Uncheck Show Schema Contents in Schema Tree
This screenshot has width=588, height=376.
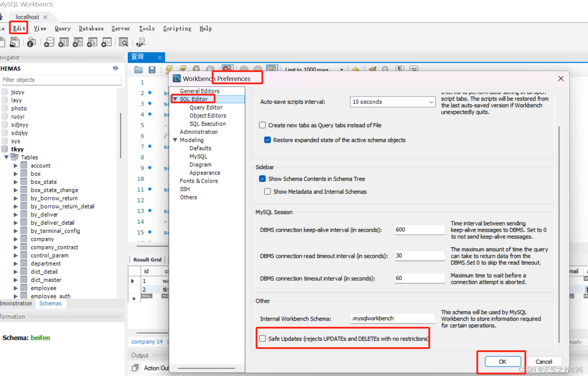[x=262, y=179]
